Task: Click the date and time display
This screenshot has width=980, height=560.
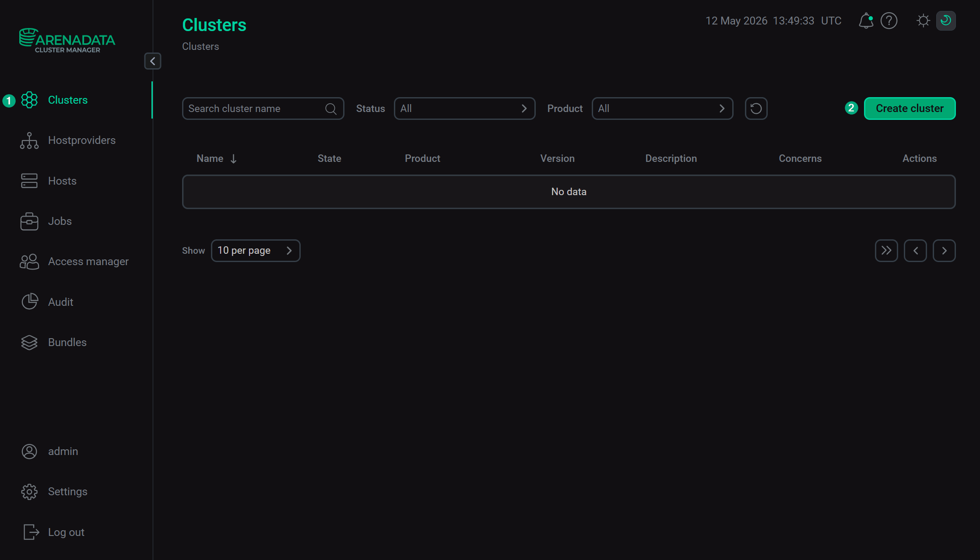Action: point(773,21)
